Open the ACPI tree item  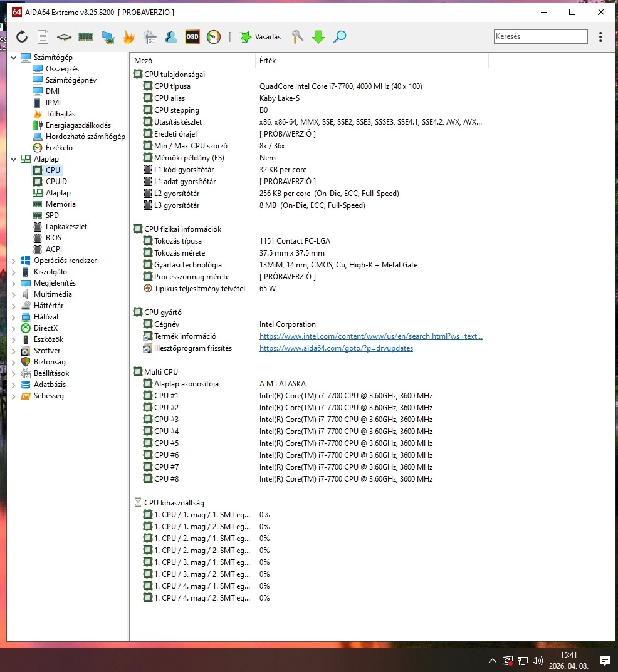(x=54, y=249)
